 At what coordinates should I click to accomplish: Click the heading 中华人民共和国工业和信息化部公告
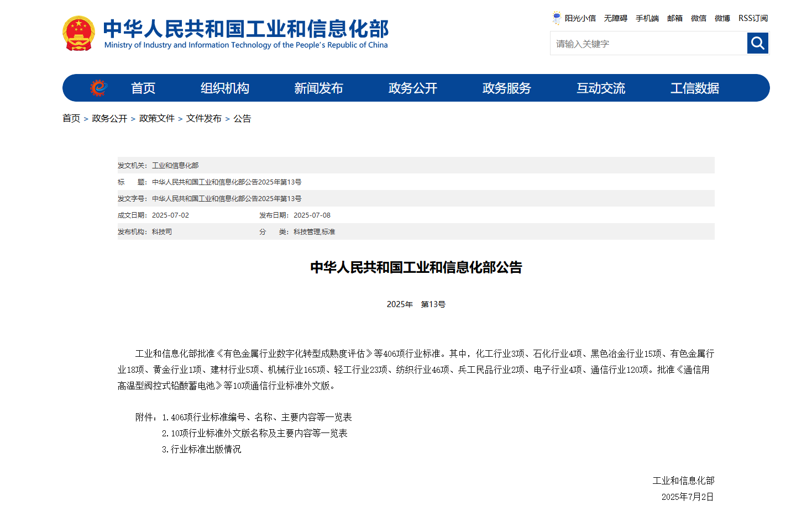(x=416, y=267)
